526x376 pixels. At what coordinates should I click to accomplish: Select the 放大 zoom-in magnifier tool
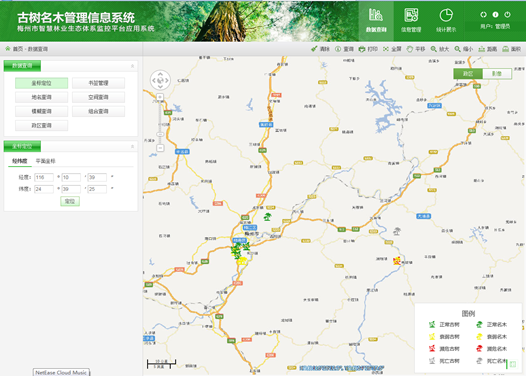pos(439,49)
